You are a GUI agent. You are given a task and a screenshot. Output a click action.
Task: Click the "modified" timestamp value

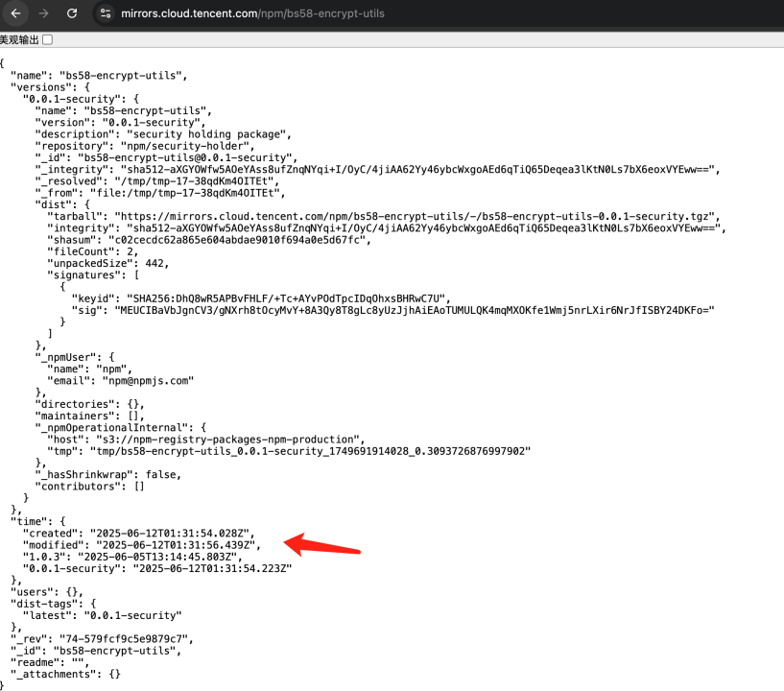[x=175, y=544]
